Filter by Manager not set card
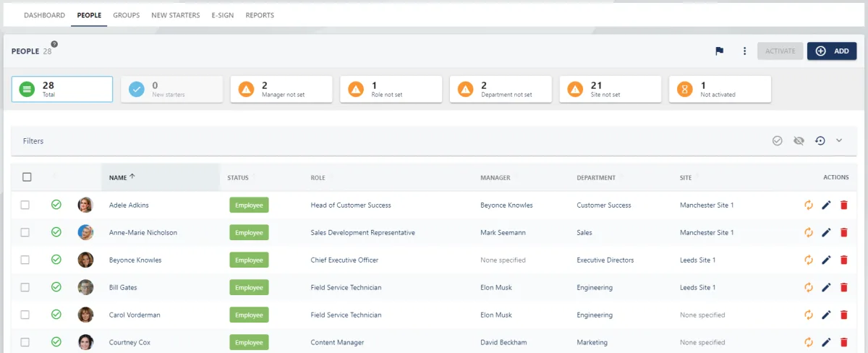Viewport: 868px width, 353px height. (281, 89)
